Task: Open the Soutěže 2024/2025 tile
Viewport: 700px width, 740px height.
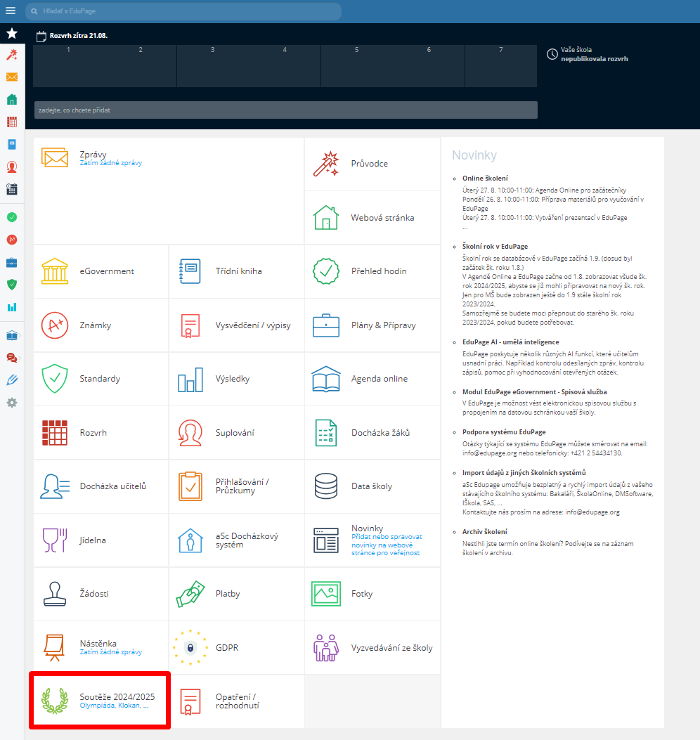Action: tap(101, 701)
